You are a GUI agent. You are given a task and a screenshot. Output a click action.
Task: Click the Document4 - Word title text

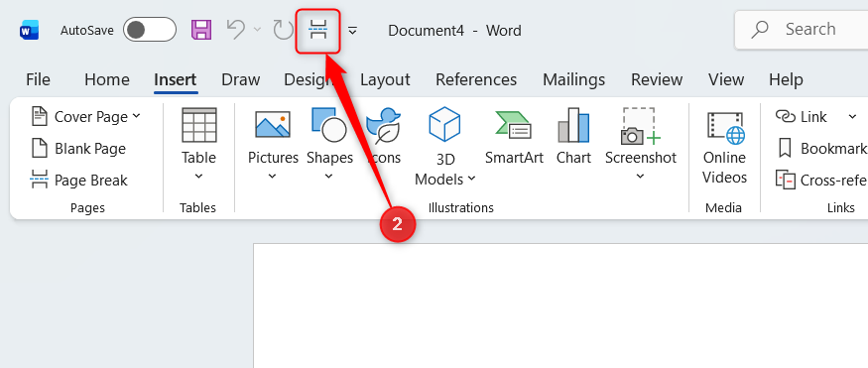coord(454,31)
